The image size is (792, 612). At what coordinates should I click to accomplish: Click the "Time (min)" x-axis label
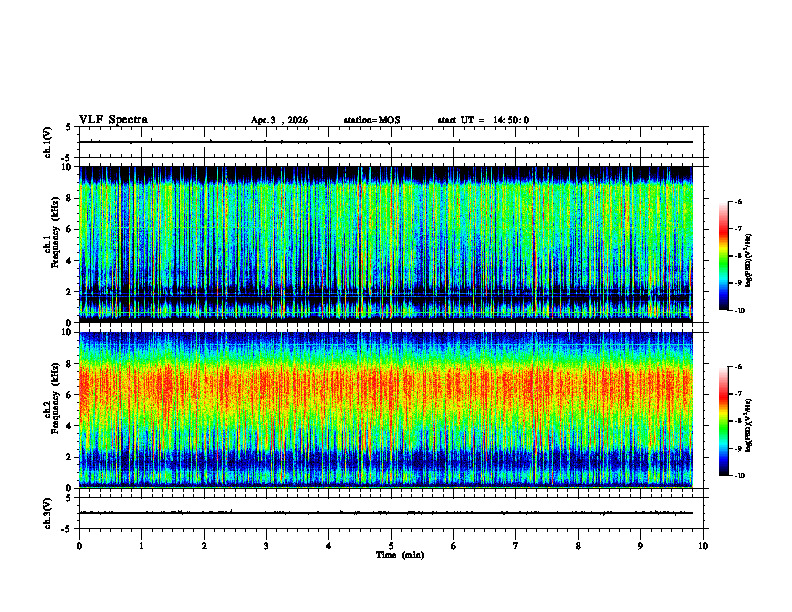tap(400, 555)
